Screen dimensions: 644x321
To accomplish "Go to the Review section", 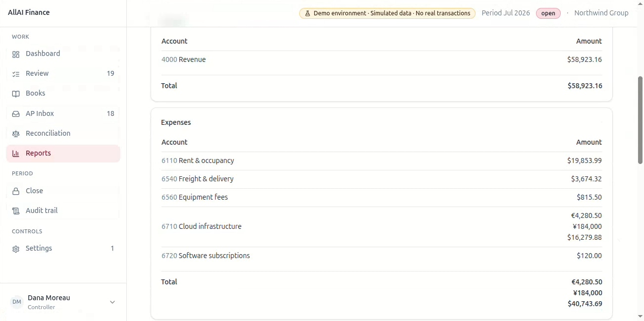I will [x=63, y=73].
